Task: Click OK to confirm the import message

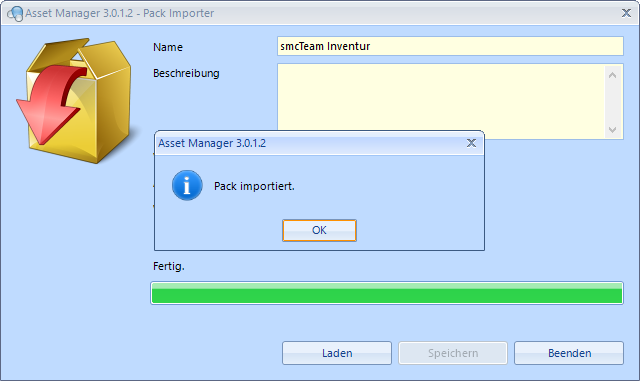Action: click(x=319, y=230)
